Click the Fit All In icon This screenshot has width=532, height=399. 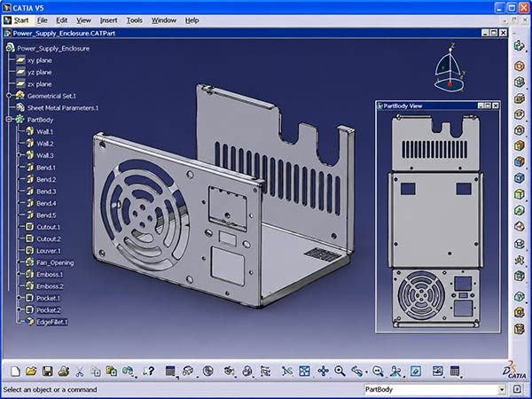pyautogui.click(x=304, y=372)
